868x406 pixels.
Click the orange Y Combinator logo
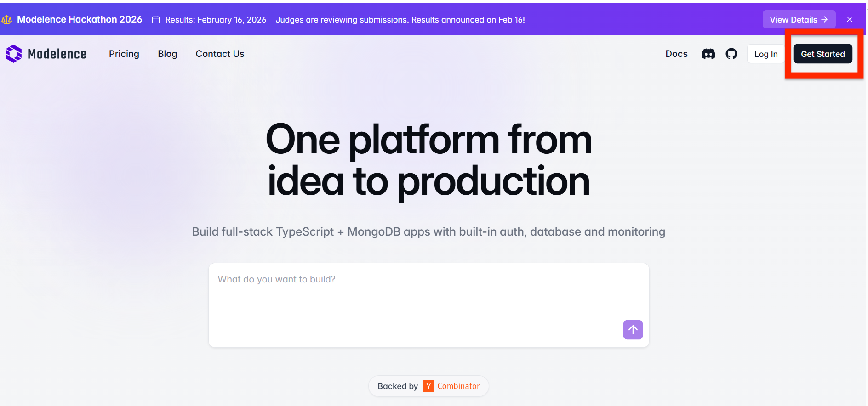(428, 386)
